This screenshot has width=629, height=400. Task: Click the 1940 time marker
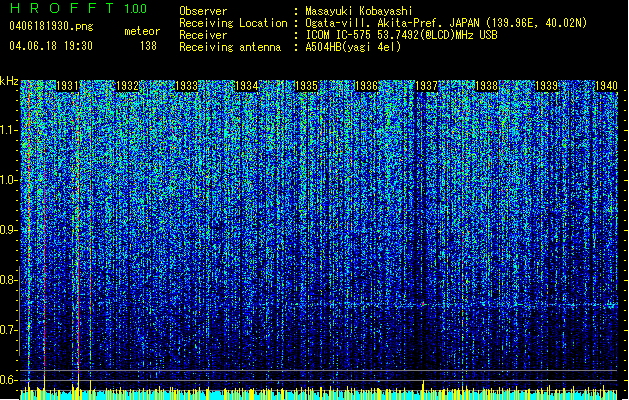point(606,86)
